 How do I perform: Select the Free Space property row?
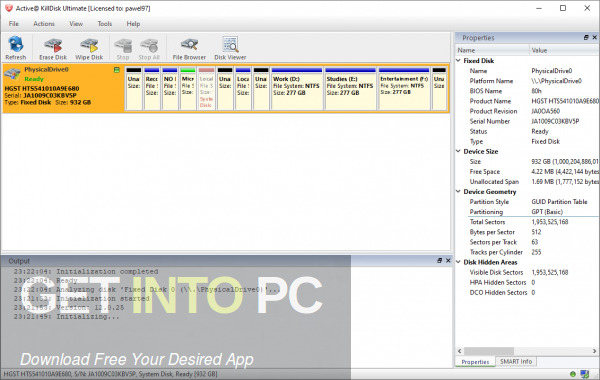click(x=527, y=171)
